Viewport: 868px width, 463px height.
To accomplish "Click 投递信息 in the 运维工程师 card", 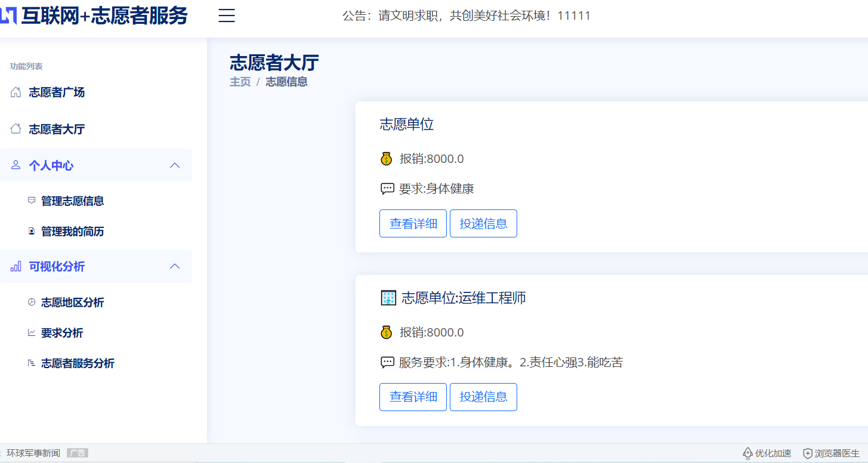I will tap(483, 397).
